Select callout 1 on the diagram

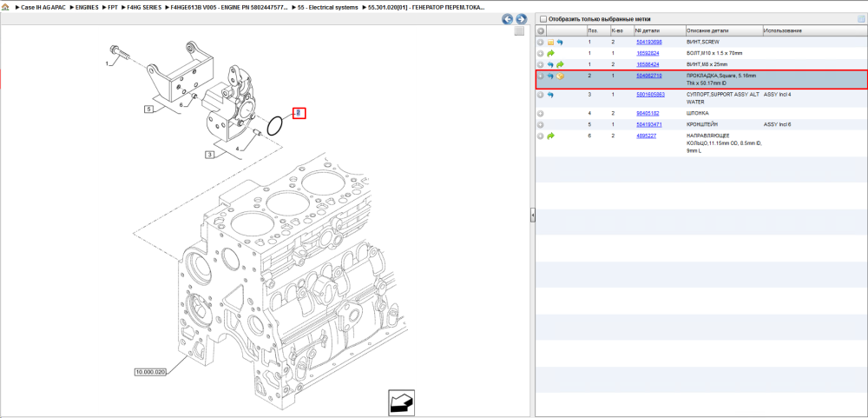108,63
